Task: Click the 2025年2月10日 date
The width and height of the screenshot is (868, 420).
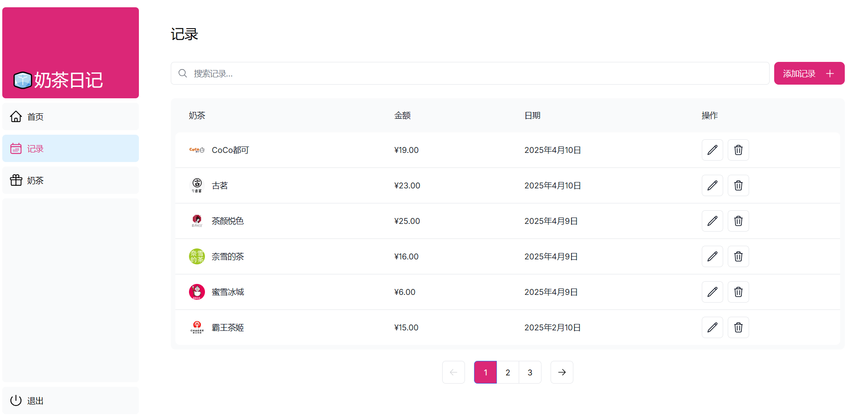Action: click(552, 327)
